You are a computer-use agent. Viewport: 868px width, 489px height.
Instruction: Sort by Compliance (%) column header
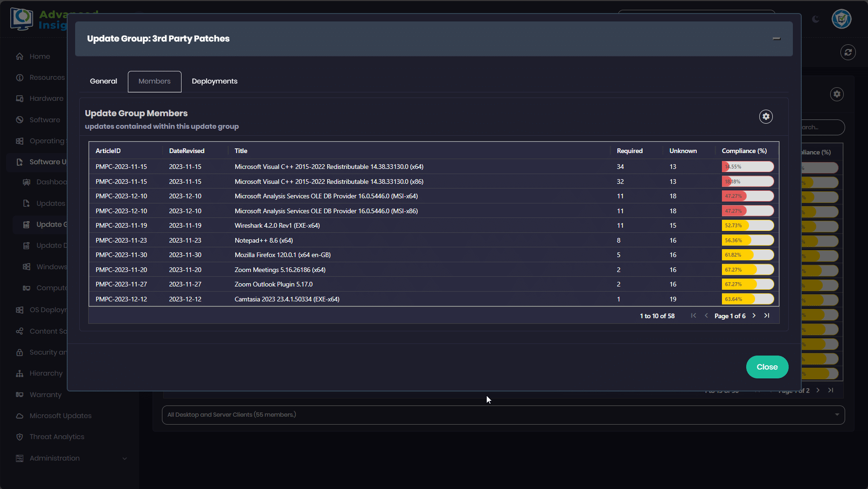point(744,151)
